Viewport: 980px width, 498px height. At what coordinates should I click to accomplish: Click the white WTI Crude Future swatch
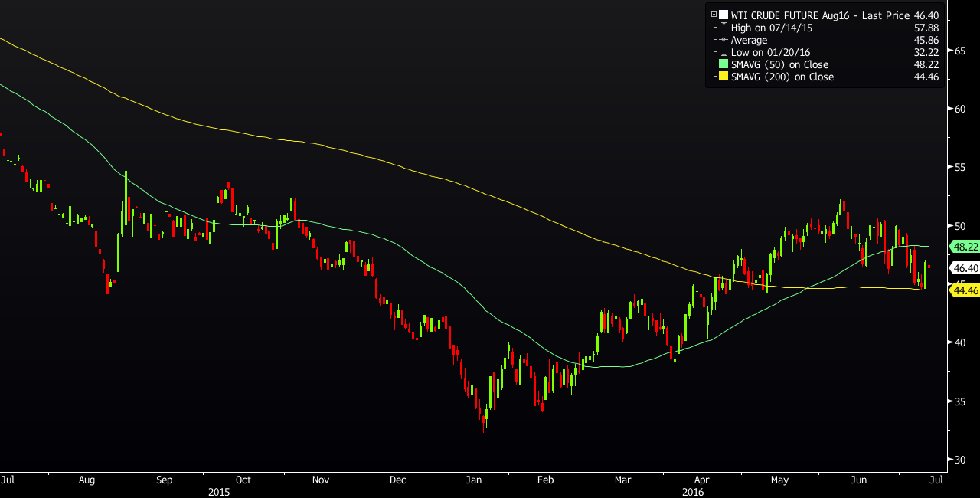click(x=724, y=15)
